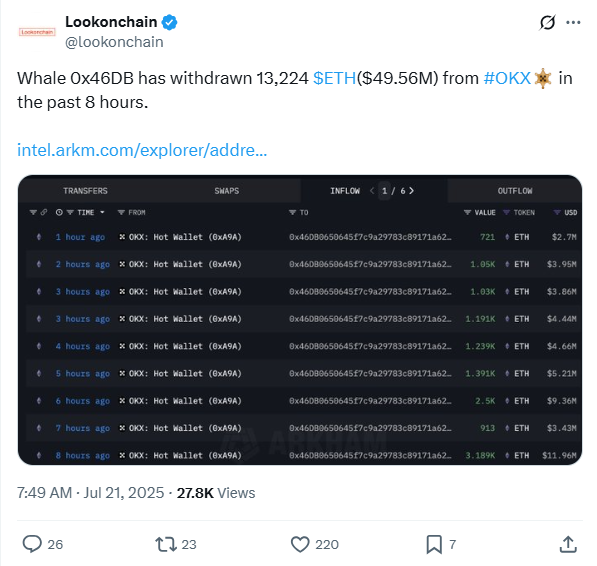Open the #OKX hashtag
This screenshot has width=597, height=566.
507,78
